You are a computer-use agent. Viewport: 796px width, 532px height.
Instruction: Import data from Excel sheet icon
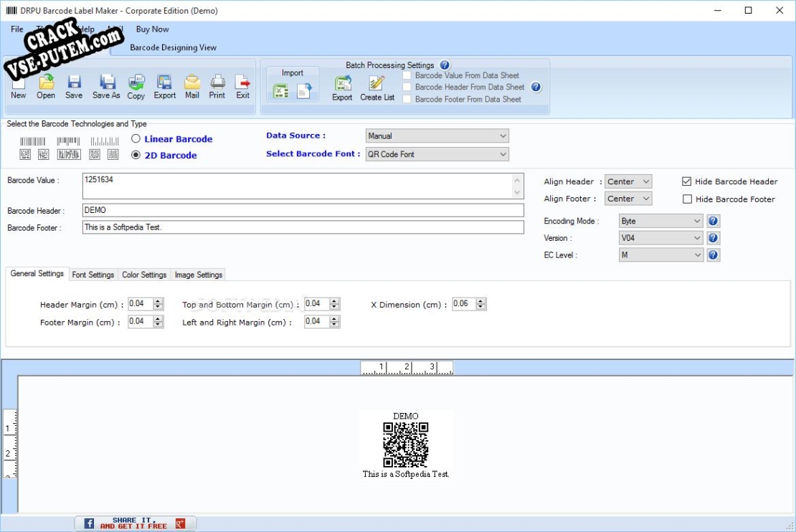[x=280, y=91]
